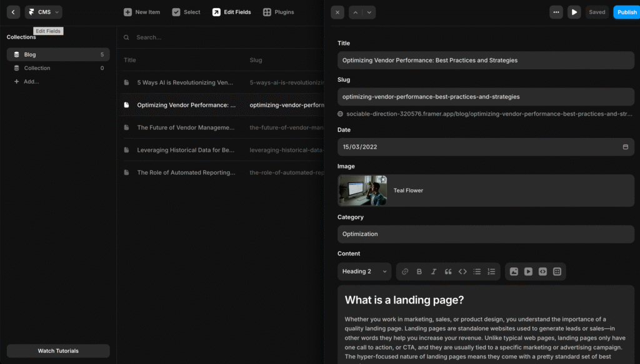
Task: Insert a link in the content
Action: tap(405, 272)
